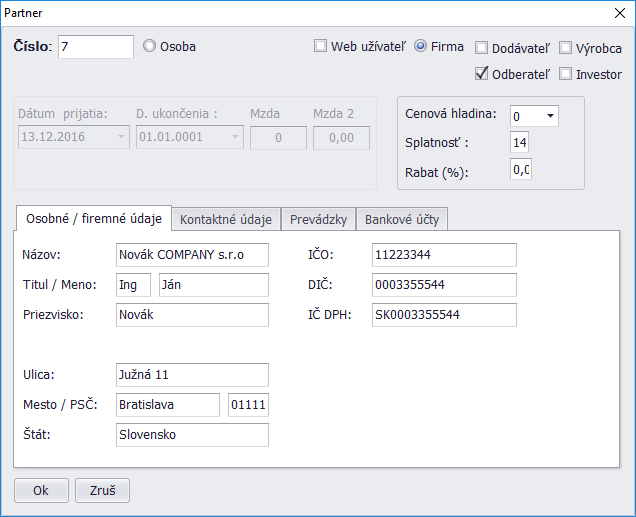Open the Prevádzky tab
The width and height of the screenshot is (636, 517).
pos(318,219)
